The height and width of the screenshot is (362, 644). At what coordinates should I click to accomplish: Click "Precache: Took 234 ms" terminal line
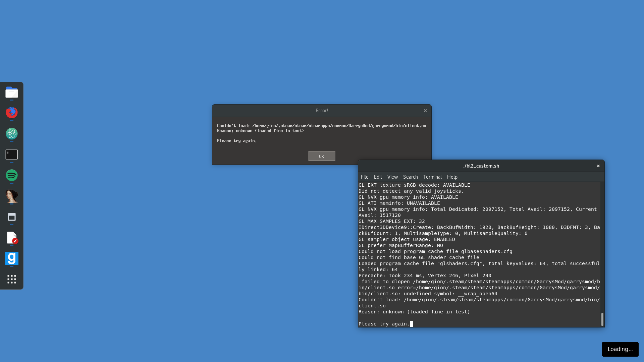click(425, 276)
